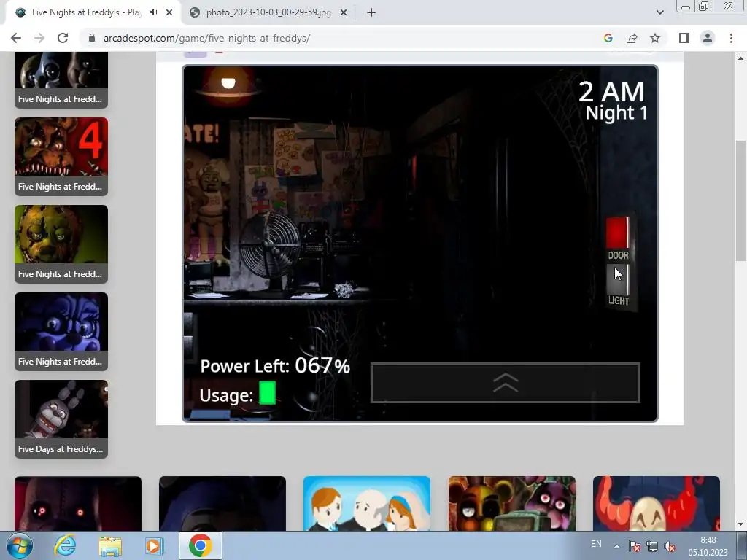Screen dimensions: 747x560
Task: Open the Chrome three-dot menu
Action: pyautogui.click(x=731, y=38)
